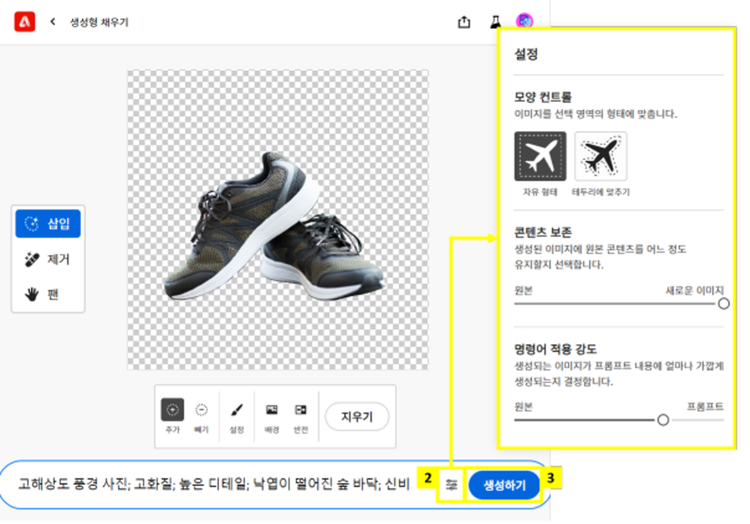Image resolution: width=750 pixels, height=524 pixels.
Task: Click the 명령어 적용 강도 section label
Action: (555, 349)
